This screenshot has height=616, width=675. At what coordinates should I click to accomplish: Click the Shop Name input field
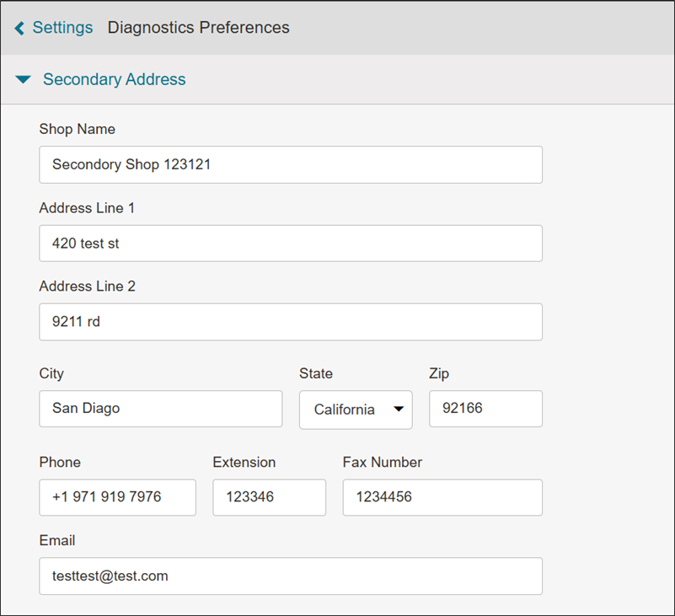[290, 165]
